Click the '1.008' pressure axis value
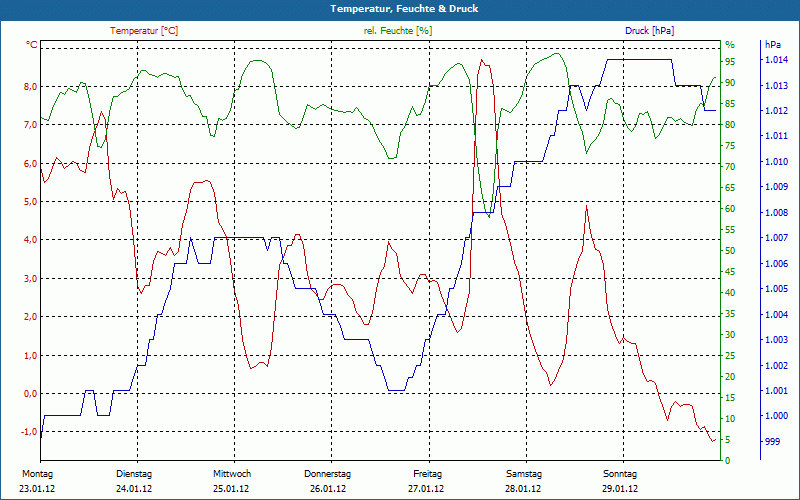This screenshot has height=500, width=800. click(776, 213)
